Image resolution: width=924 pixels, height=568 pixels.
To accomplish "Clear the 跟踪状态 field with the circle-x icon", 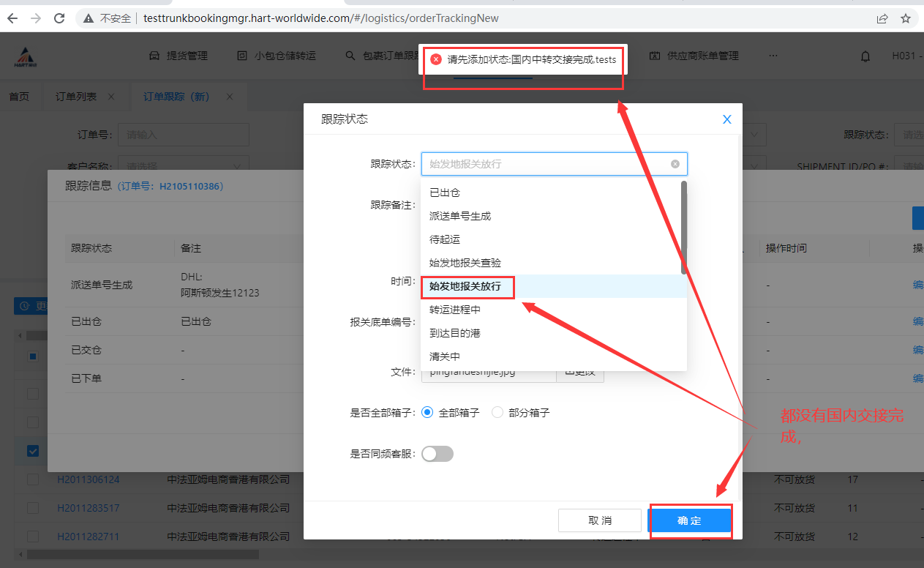I will [675, 164].
